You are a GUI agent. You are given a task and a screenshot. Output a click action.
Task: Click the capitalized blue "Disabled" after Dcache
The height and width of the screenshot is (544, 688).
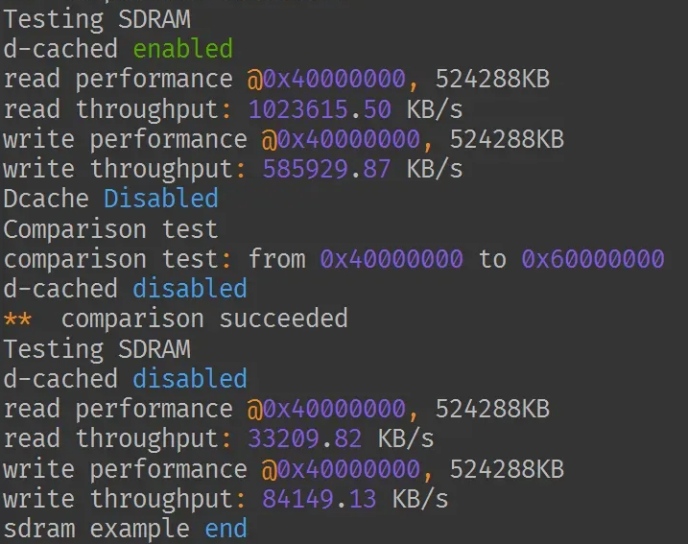point(161,199)
